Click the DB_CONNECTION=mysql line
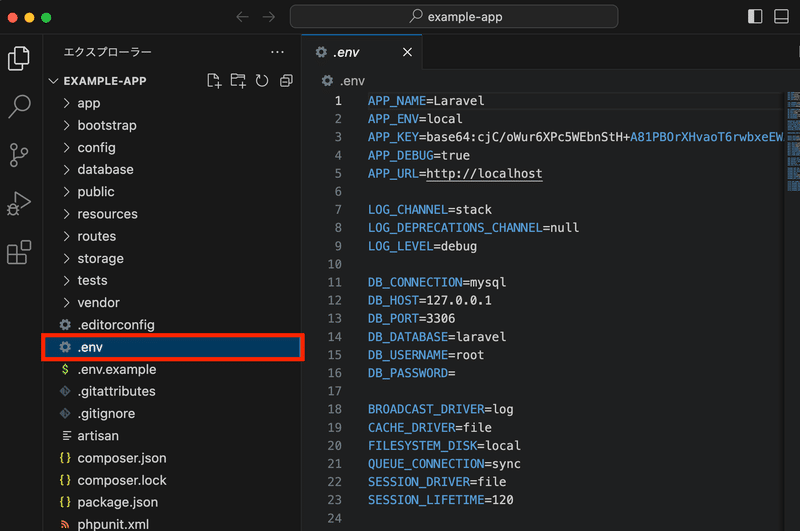This screenshot has height=531, width=800. point(437,282)
